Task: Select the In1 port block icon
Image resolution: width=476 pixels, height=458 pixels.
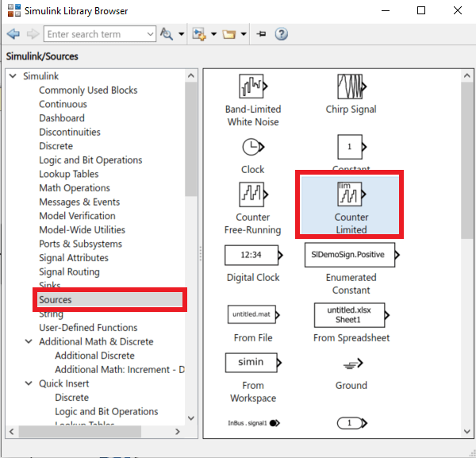Action: (351, 423)
